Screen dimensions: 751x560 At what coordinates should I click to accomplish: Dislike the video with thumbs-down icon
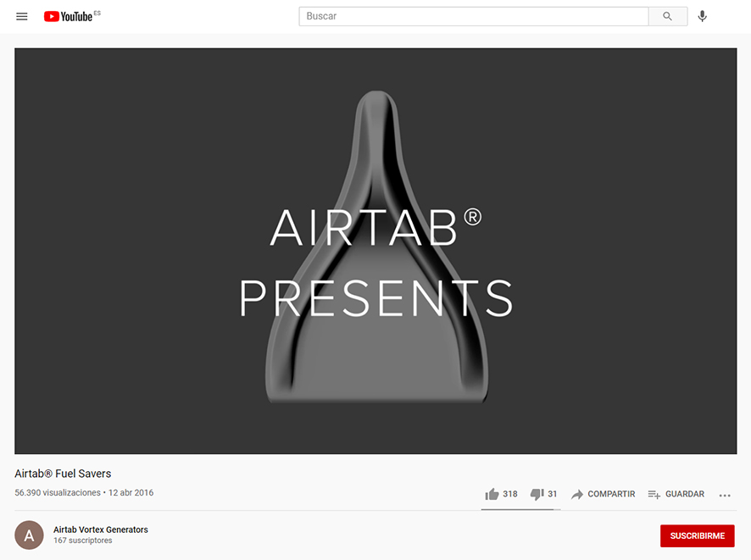(537, 494)
